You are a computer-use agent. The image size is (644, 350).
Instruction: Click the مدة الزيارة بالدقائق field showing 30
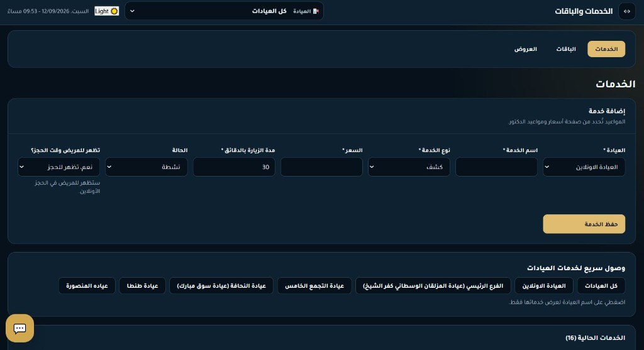(x=234, y=167)
